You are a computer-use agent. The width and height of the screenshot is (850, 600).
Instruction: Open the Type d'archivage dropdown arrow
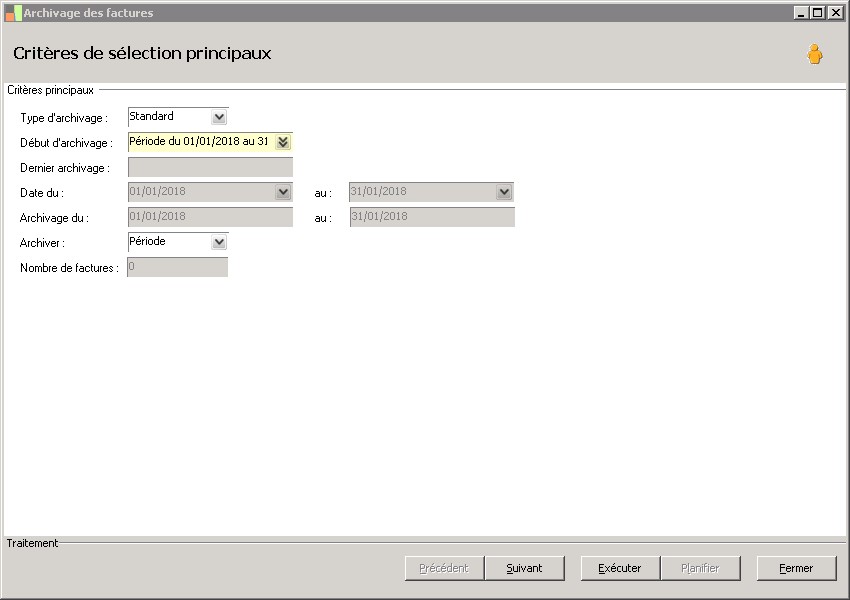pyautogui.click(x=219, y=117)
